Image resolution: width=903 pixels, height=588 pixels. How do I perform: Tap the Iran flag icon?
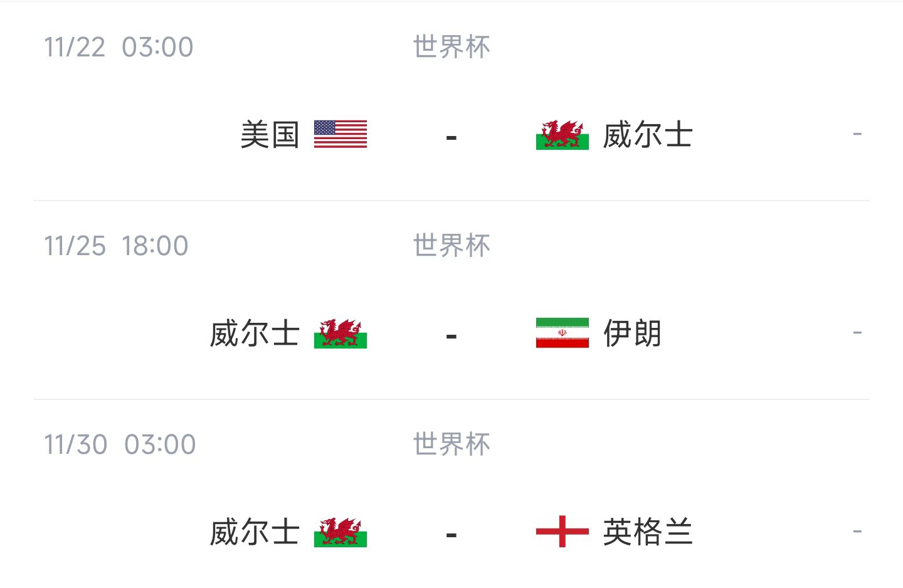pos(562,333)
